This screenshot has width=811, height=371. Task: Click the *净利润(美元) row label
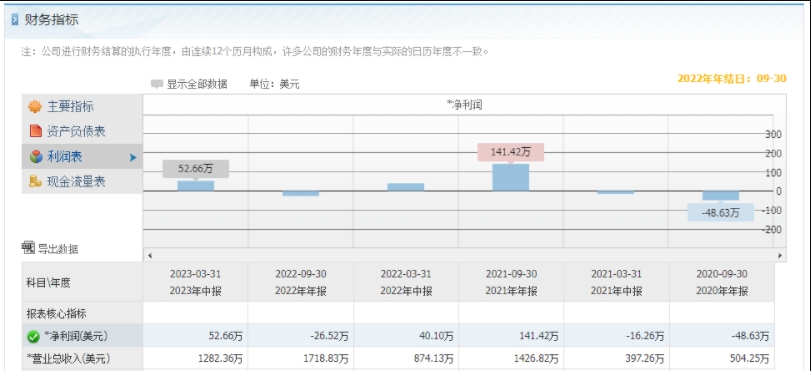[x=76, y=336]
